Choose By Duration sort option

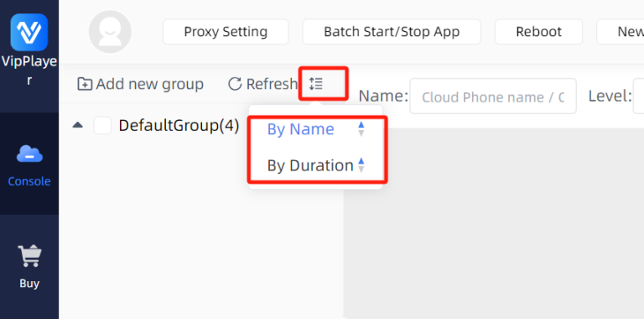click(x=310, y=165)
